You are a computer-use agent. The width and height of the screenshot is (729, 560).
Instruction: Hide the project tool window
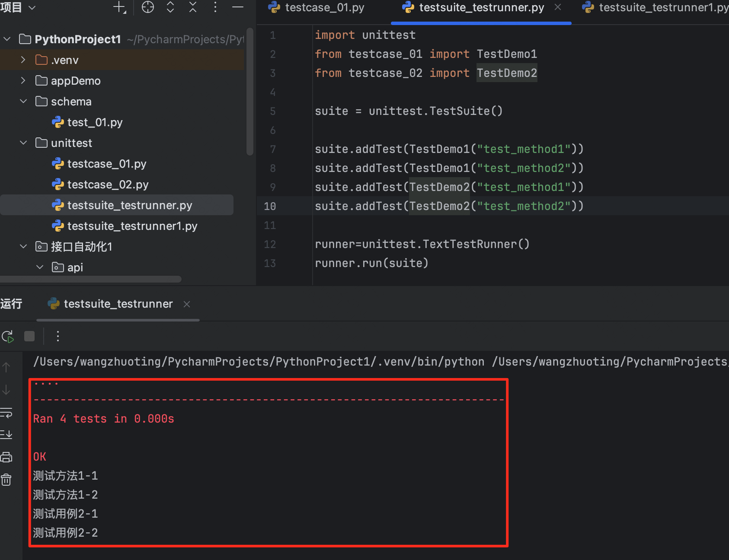(x=238, y=7)
